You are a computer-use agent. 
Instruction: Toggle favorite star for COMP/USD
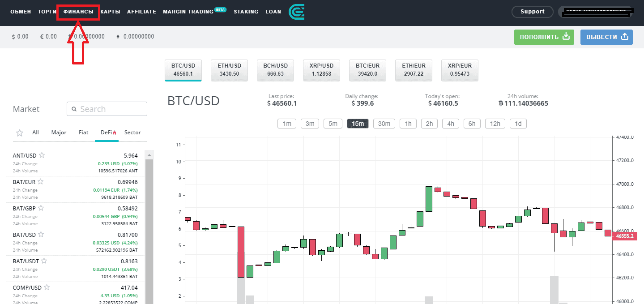(47, 287)
